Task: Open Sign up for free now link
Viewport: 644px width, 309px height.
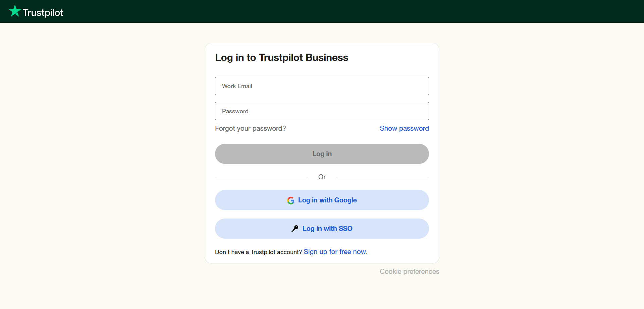Action: tap(335, 252)
